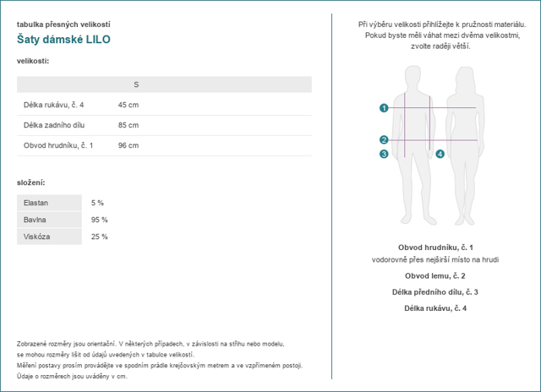Click the 96 cm chest value
The width and height of the screenshot is (541, 392).
128,145
